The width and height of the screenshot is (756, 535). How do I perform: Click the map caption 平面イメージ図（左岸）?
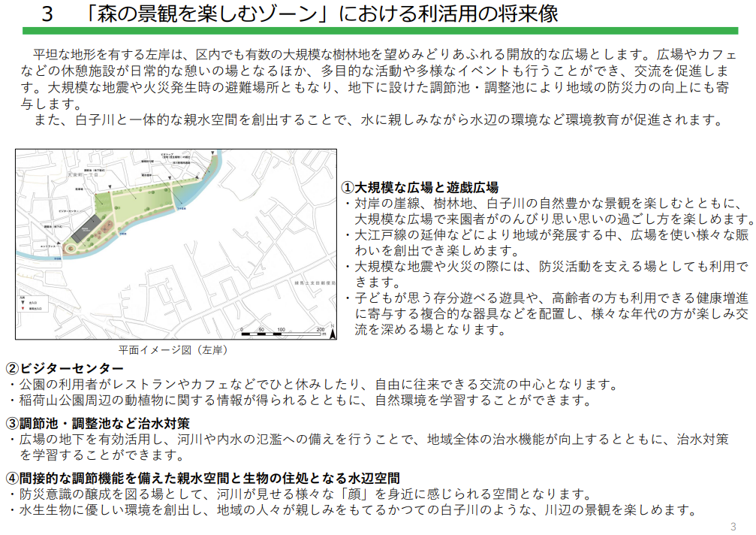(173, 350)
